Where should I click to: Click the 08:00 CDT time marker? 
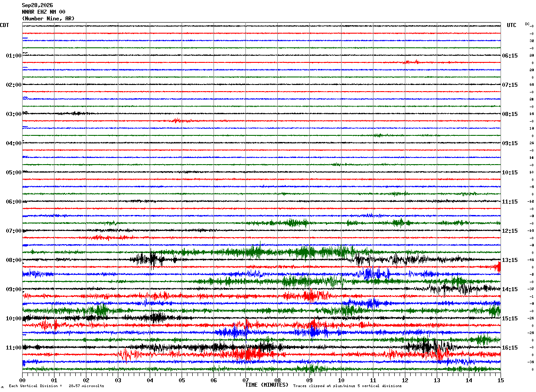(x=14, y=260)
